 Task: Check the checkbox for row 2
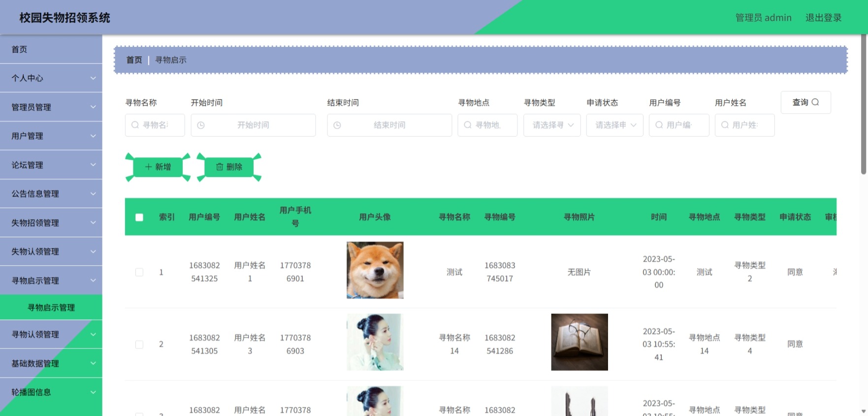click(x=139, y=345)
